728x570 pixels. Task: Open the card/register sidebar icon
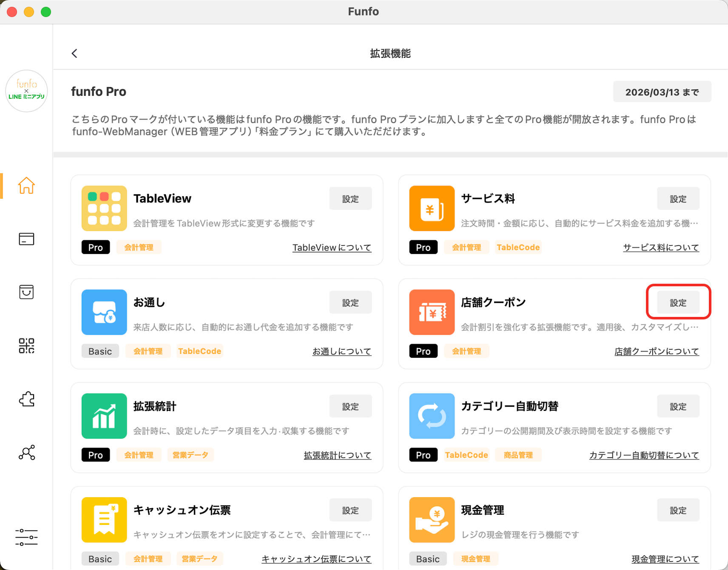(x=26, y=239)
